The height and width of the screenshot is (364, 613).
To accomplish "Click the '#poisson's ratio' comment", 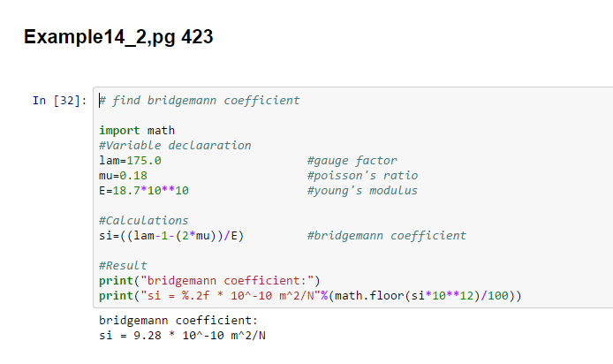I will pyautogui.click(x=362, y=176).
